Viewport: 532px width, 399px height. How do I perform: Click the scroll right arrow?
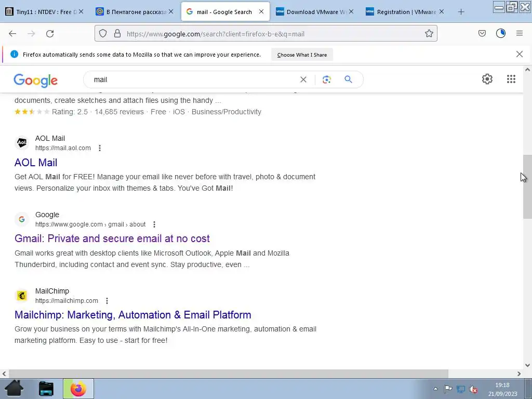tap(519, 374)
